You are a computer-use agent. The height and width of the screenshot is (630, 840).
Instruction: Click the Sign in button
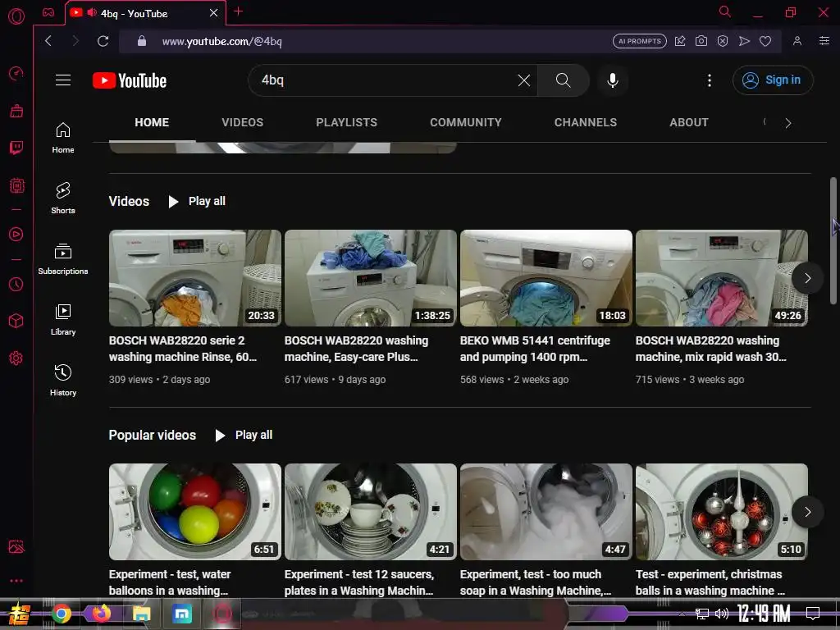773,80
